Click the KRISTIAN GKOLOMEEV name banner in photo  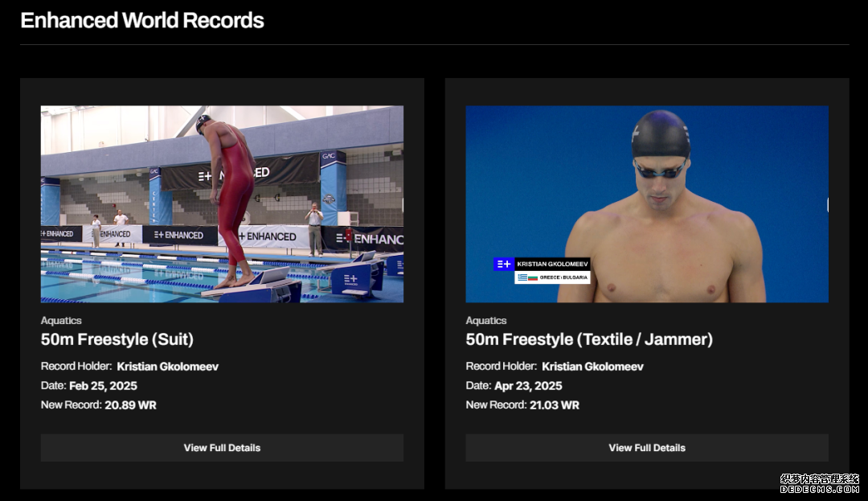(552, 264)
